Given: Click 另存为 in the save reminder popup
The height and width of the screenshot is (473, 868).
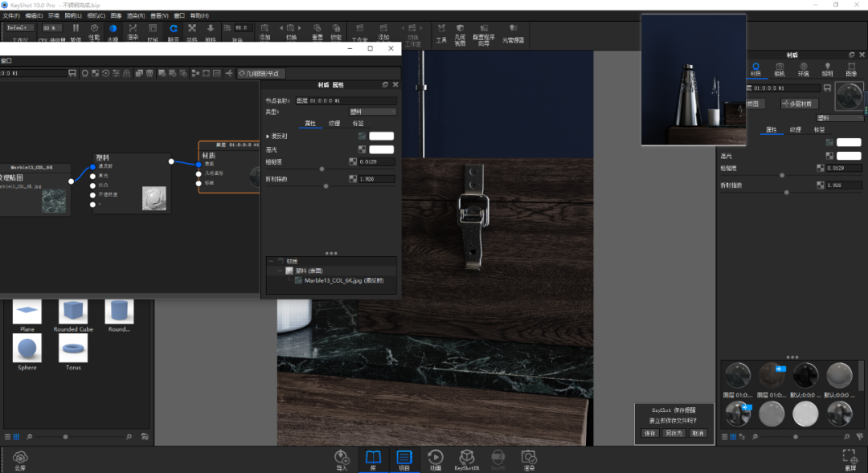Looking at the screenshot, I should (x=674, y=433).
